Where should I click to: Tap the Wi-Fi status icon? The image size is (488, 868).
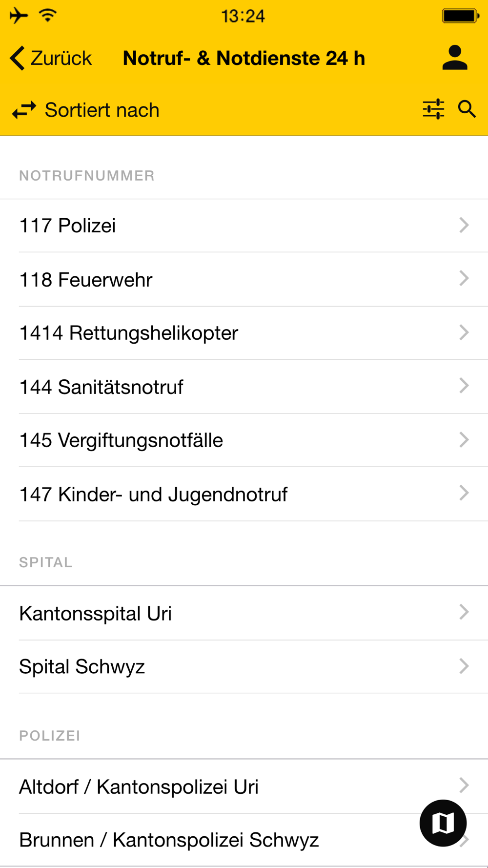pos(48,16)
